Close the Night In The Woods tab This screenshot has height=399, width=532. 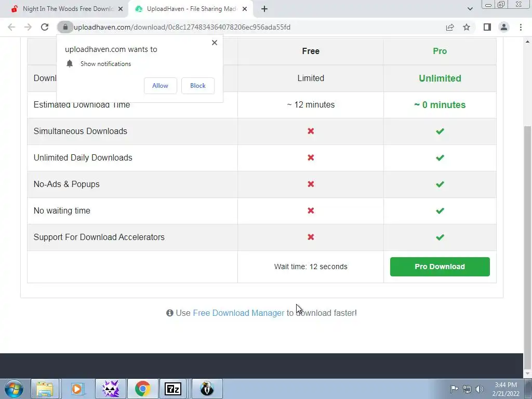point(121,9)
